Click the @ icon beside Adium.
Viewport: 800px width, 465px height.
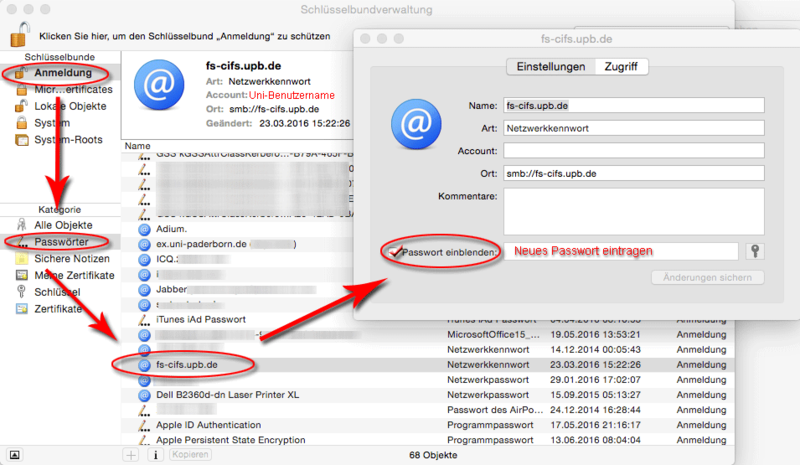pyautogui.click(x=144, y=229)
